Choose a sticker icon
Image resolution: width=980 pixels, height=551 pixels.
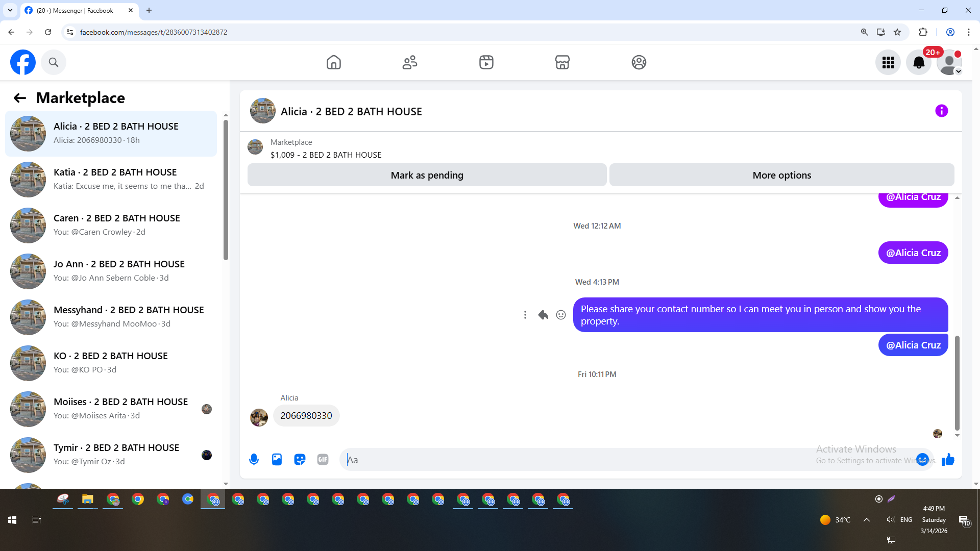click(x=300, y=460)
